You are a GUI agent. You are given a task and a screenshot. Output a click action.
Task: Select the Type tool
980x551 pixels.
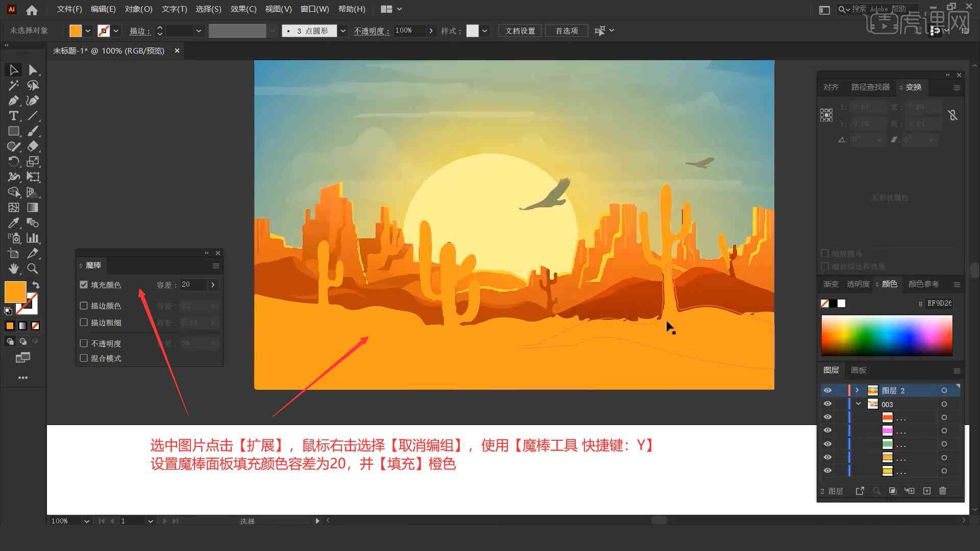click(12, 116)
